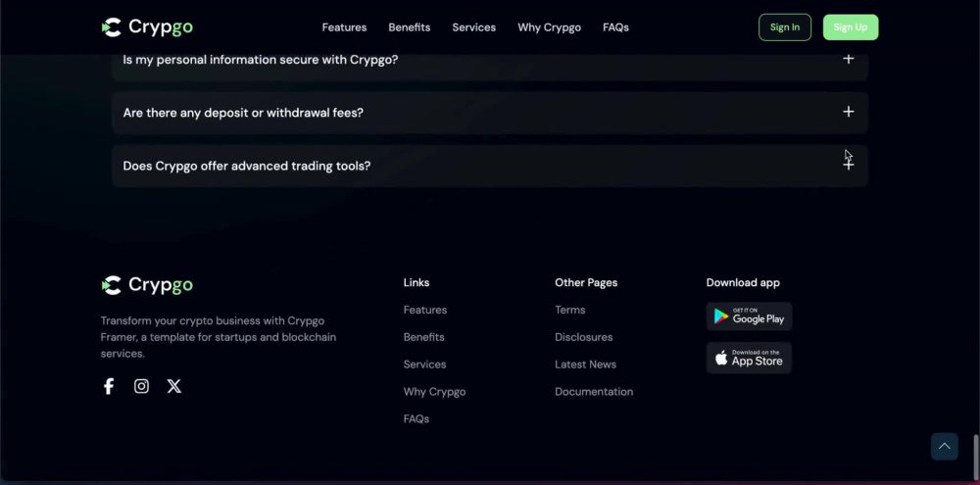Click the Crypgo footer logo
The height and width of the screenshot is (485, 980).
pyautogui.click(x=148, y=285)
